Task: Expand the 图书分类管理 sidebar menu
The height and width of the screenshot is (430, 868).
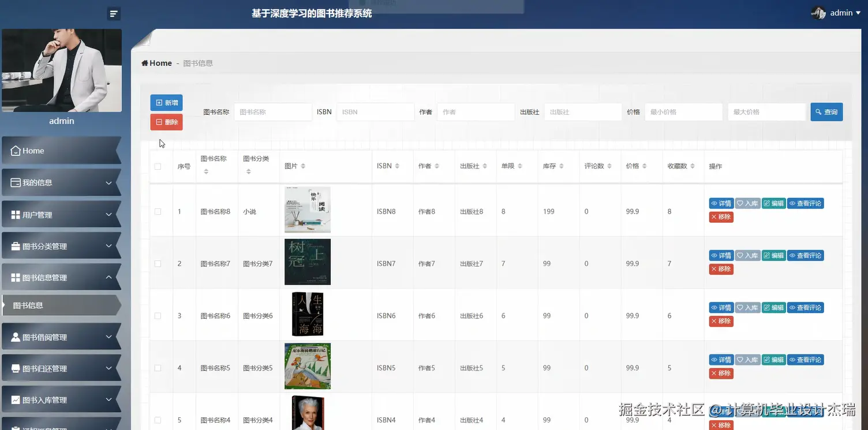Action: 61,246
